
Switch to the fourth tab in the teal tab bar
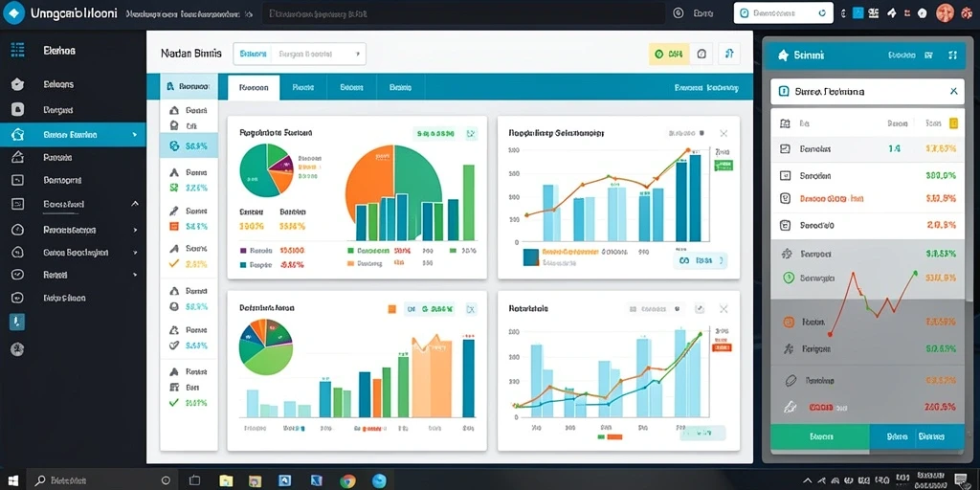coord(400,87)
